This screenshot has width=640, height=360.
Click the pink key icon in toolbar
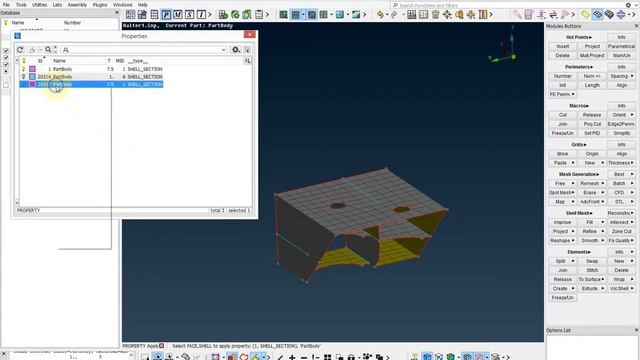click(517, 15)
